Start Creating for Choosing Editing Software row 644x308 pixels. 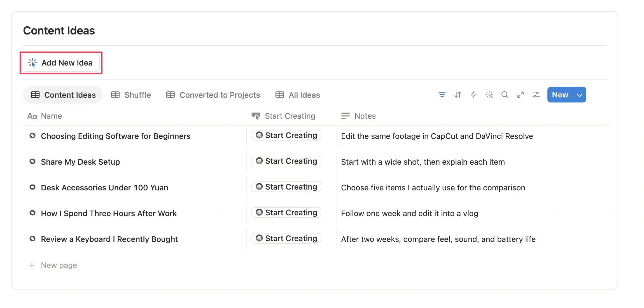(286, 135)
